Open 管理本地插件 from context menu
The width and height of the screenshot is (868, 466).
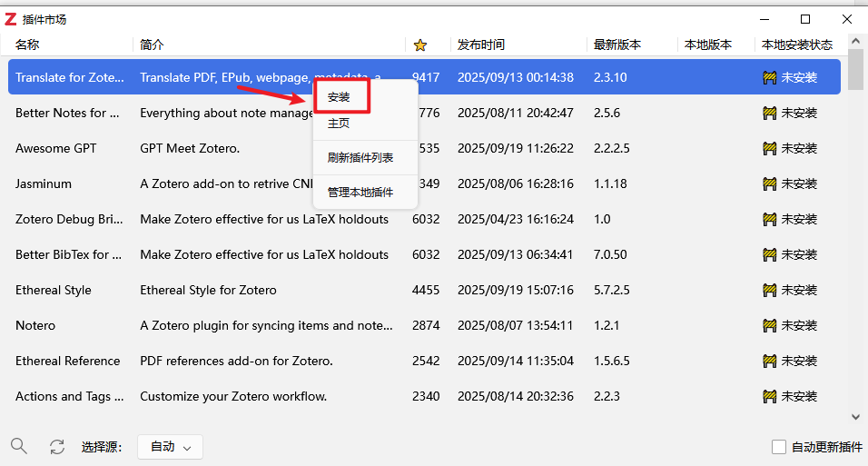point(360,192)
